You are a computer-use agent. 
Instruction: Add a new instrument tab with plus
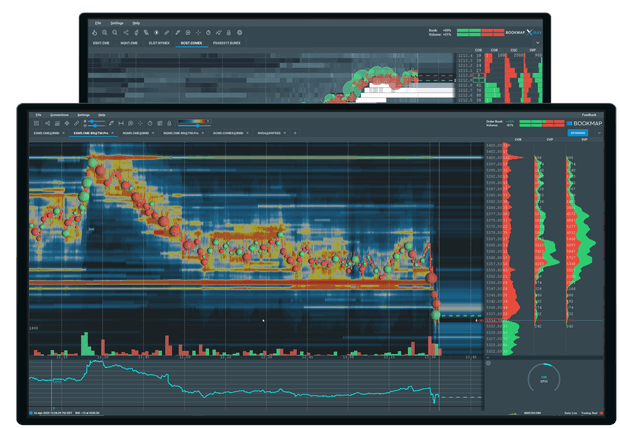click(x=295, y=133)
